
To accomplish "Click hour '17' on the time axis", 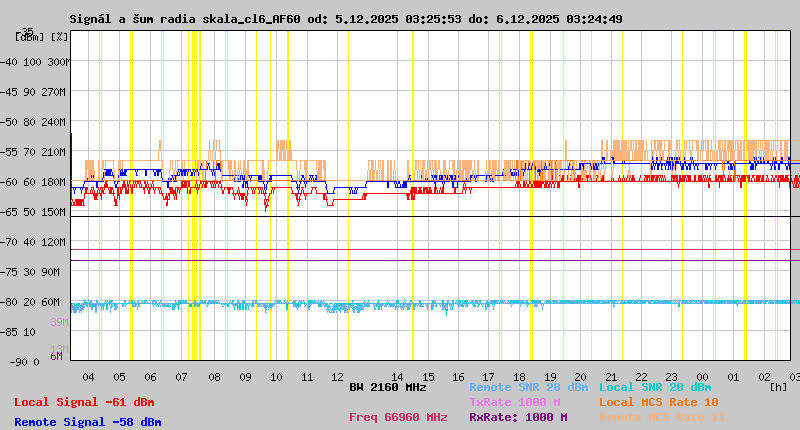I will tap(488, 377).
